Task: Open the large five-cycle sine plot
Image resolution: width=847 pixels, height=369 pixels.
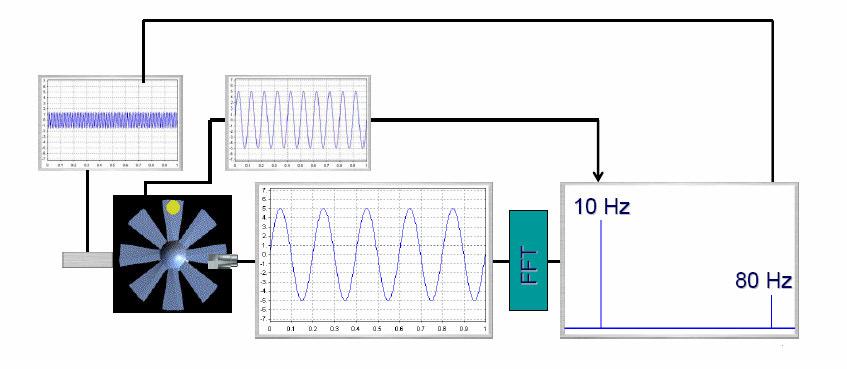Action: (374, 260)
